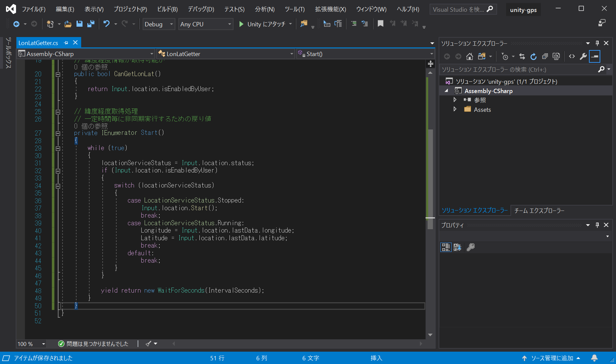This screenshot has width=616, height=364.
Task: Click the Open File folder icon
Action: [68, 24]
